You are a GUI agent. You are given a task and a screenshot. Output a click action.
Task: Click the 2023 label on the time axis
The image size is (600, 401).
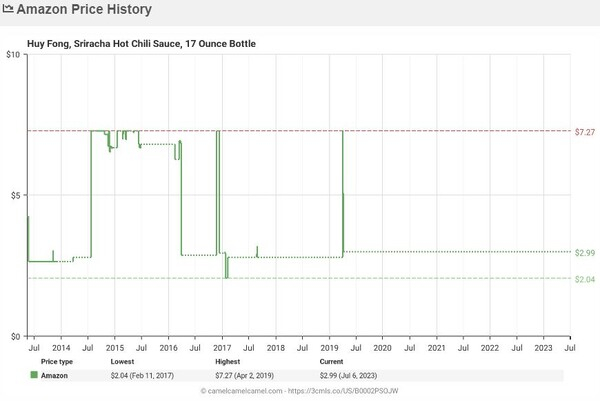tap(543, 347)
